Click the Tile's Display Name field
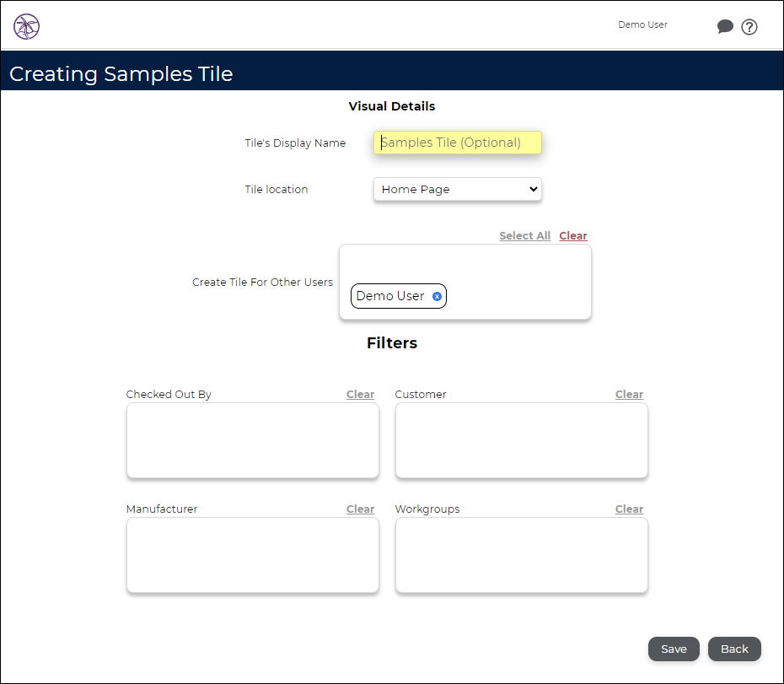 [458, 143]
